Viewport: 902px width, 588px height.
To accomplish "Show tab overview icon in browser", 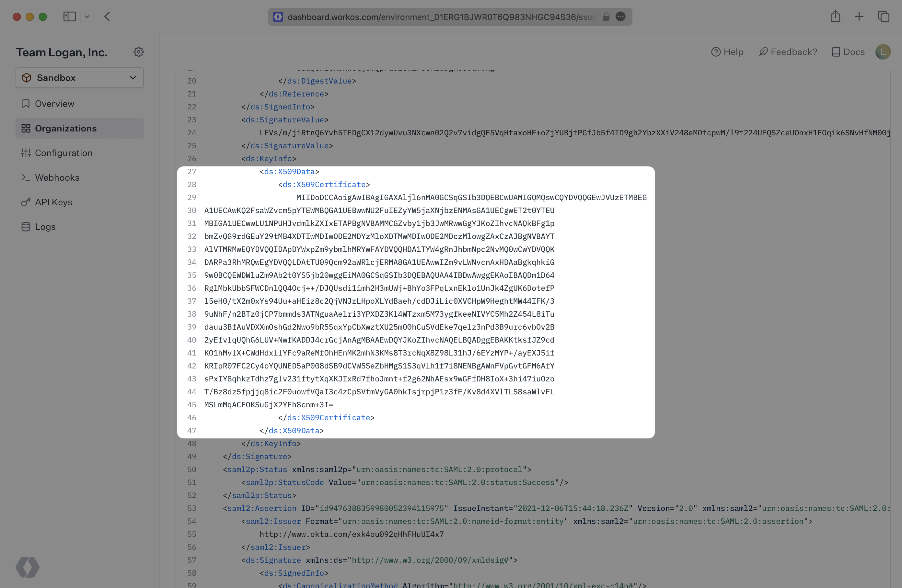I will click(884, 17).
